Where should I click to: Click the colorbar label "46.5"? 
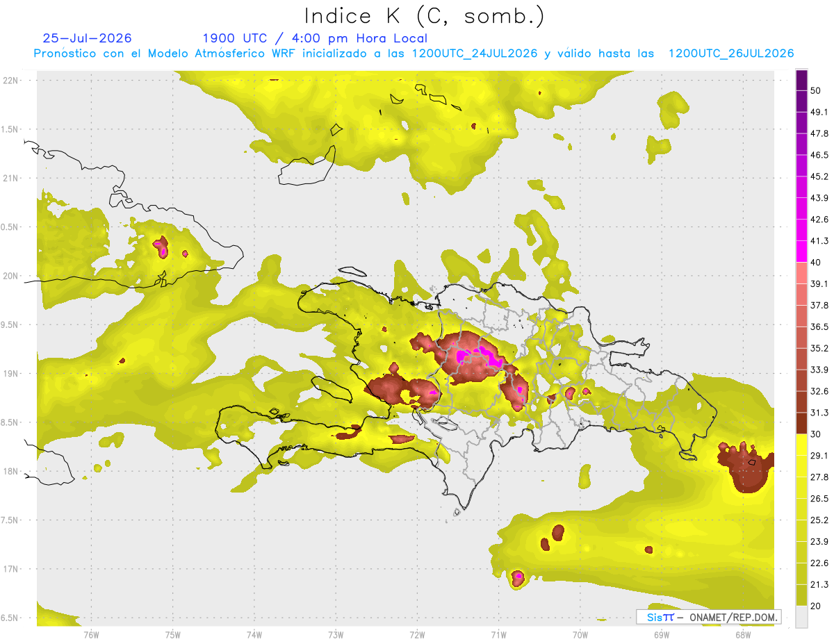tap(819, 155)
